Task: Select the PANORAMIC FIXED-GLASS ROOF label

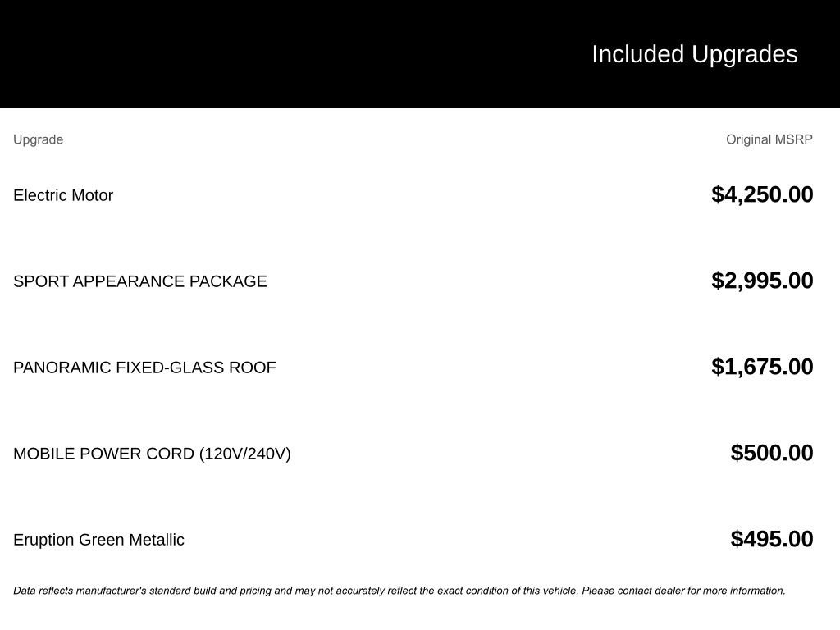Action: tap(144, 367)
